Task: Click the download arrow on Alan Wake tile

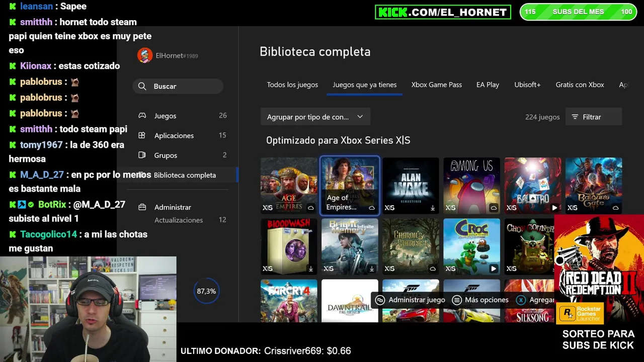Action: [x=433, y=208]
